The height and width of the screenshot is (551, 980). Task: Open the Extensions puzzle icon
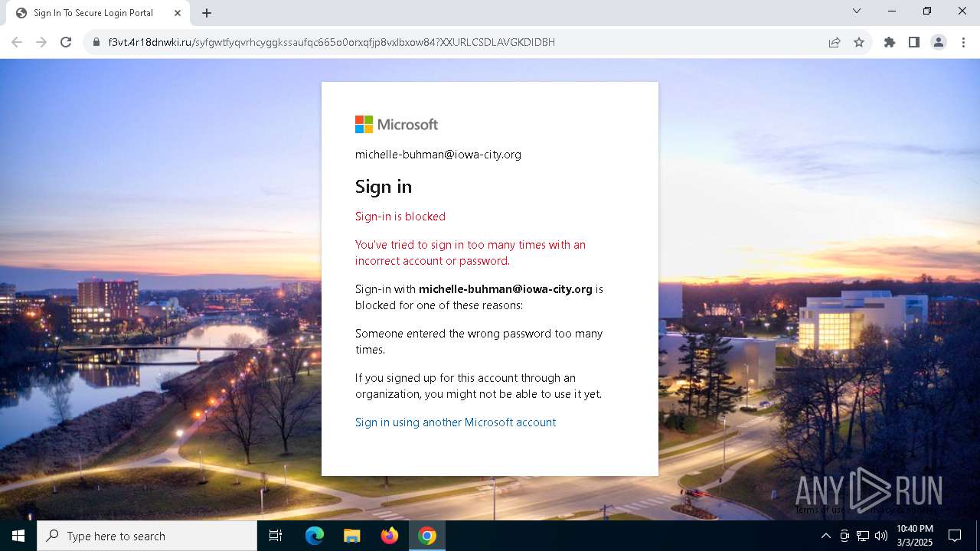[890, 42]
